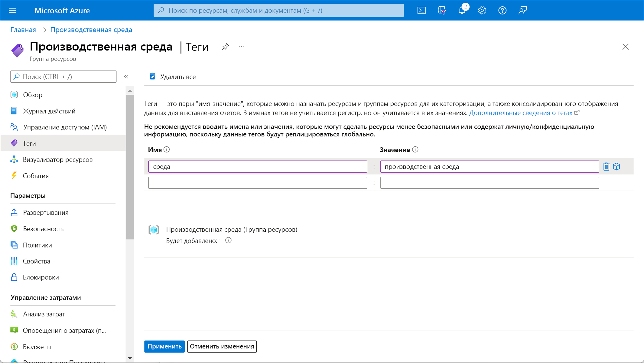Screen dimensions: 644x363
Task: Focus the sidebar Поиск (CTRL + /) field
Action: pyautogui.click(x=63, y=77)
